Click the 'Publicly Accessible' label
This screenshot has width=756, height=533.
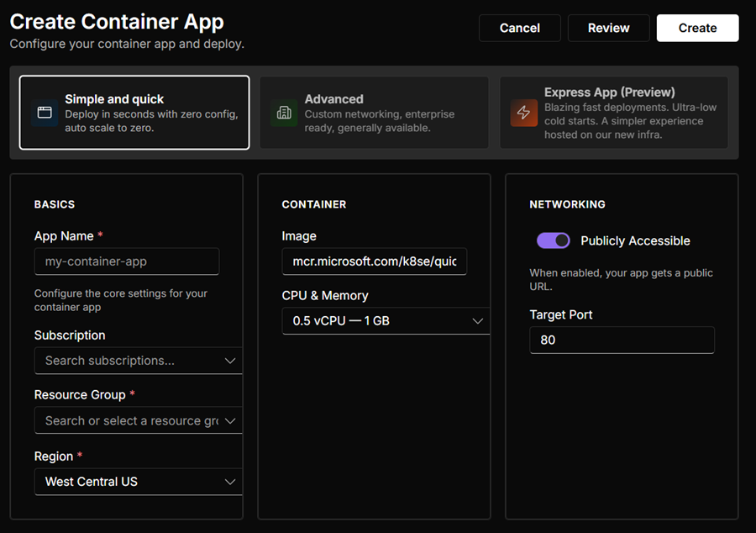(635, 240)
